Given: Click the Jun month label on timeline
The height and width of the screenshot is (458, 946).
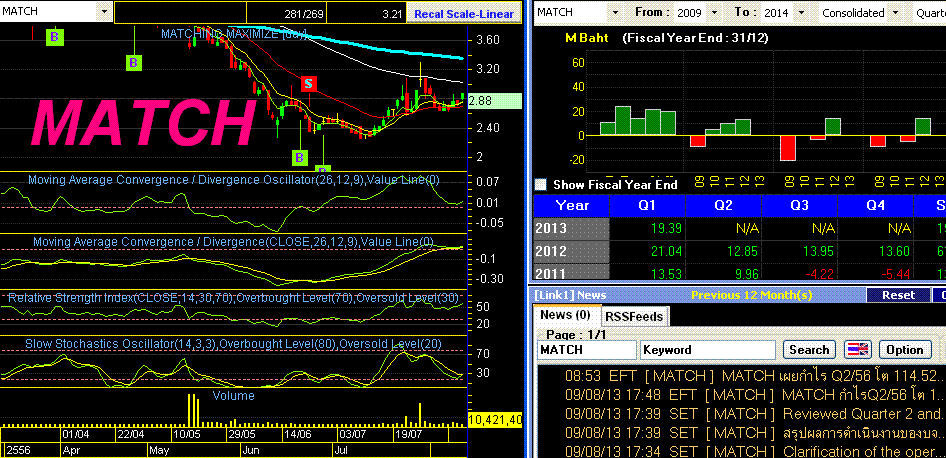Looking at the screenshot, I should [250, 450].
